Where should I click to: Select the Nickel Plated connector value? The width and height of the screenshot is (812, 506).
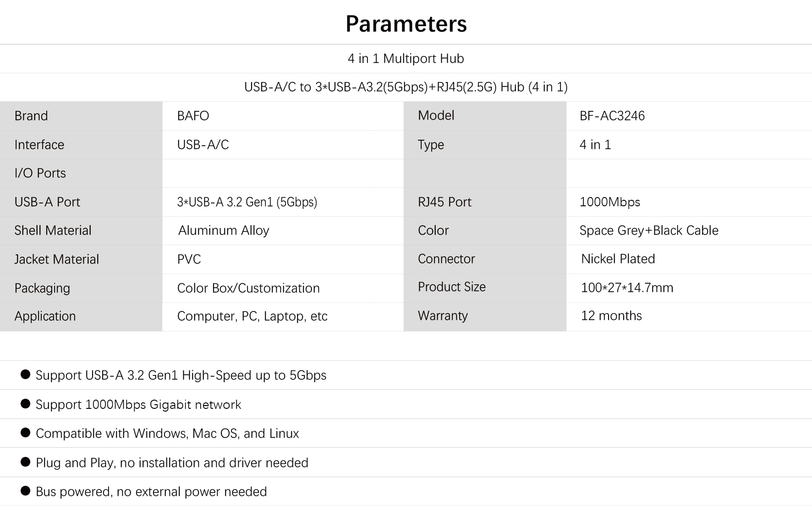618,259
